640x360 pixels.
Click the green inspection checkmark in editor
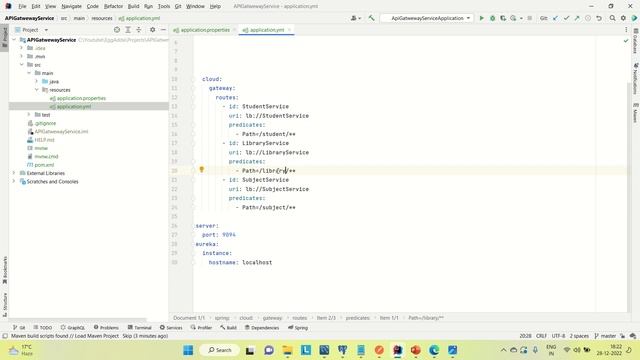click(626, 41)
